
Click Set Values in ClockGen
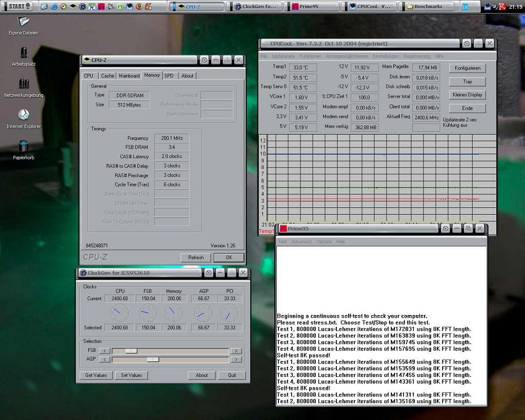[132, 375]
